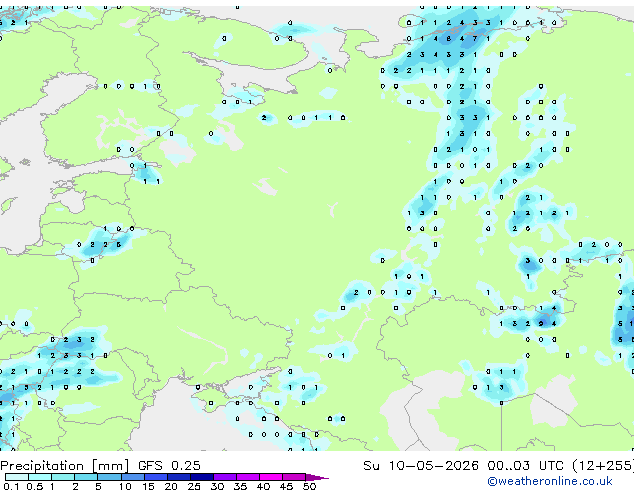
Task: Select the 40 to 45 mm magenta swatch
Action: coord(271,477)
